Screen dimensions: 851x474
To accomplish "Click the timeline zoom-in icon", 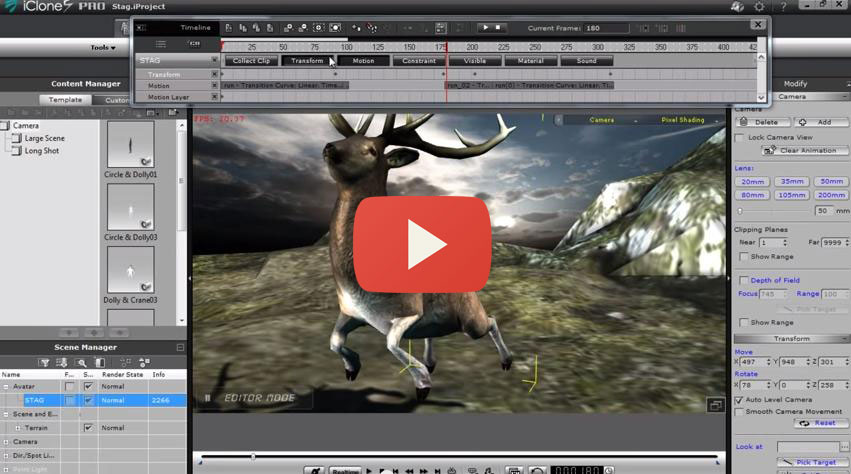I will coord(288,28).
